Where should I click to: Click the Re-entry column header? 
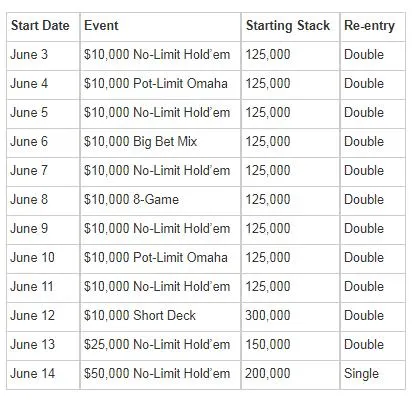pos(373,27)
